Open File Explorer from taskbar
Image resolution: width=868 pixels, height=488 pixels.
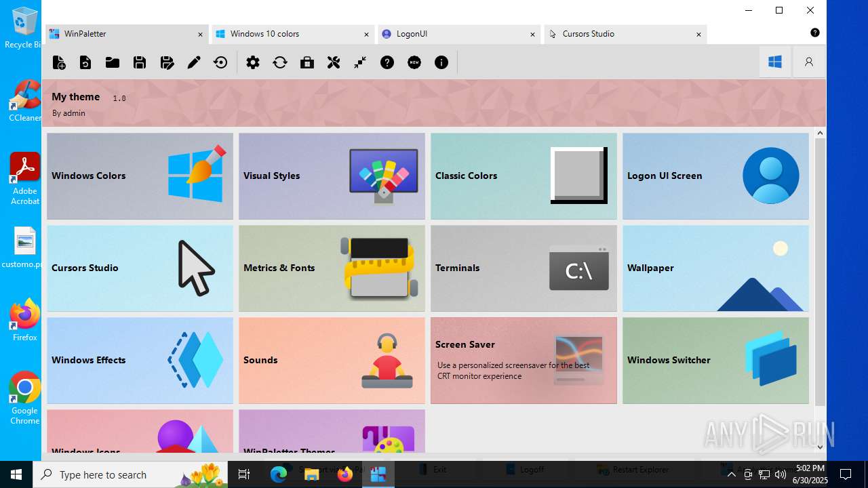(312, 474)
